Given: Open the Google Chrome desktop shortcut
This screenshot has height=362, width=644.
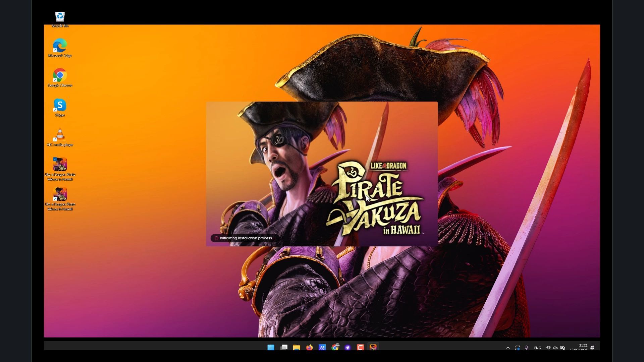Looking at the screenshot, I should tap(60, 78).
